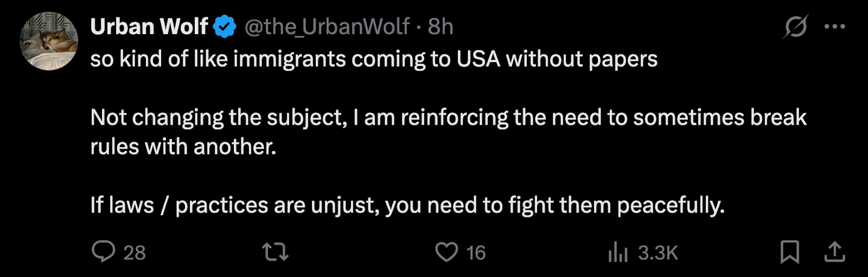The height and width of the screenshot is (277, 868).
Task: Click the 'Not changing the subject' line
Action: [x=449, y=118]
